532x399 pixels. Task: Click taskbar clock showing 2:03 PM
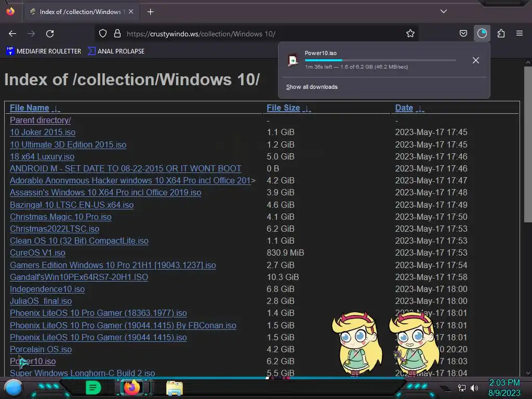[504, 388]
